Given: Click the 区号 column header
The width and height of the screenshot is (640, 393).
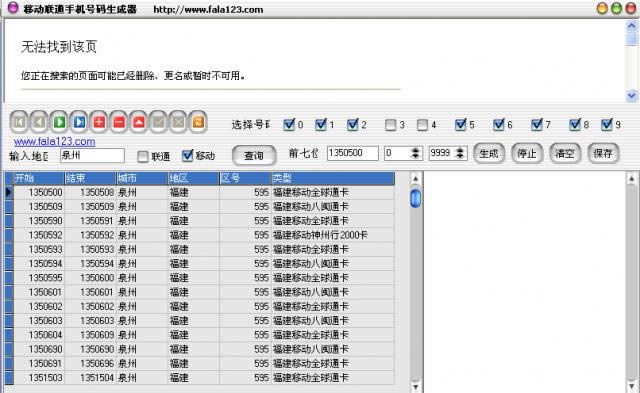Looking at the screenshot, I should tap(245, 178).
